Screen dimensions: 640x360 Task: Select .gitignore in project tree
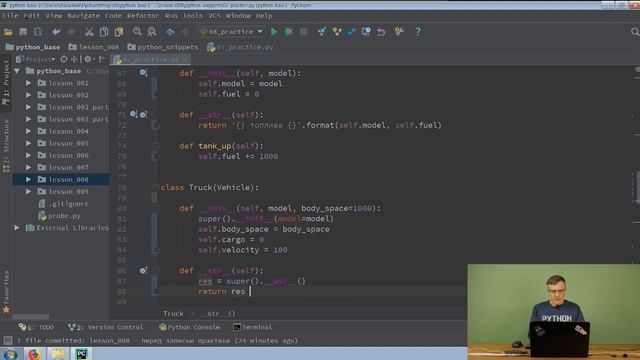(x=63, y=204)
